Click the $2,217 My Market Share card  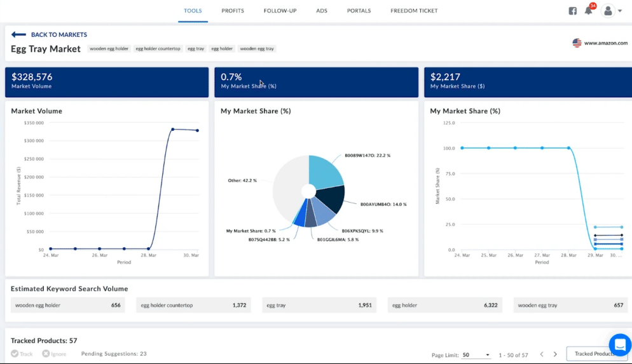pyautogui.click(x=528, y=82)
